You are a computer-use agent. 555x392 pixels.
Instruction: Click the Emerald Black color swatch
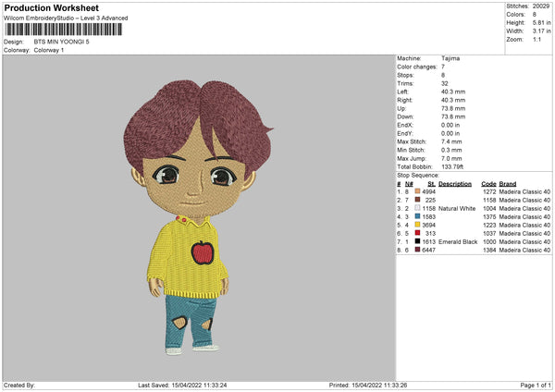tap(417, 241)
